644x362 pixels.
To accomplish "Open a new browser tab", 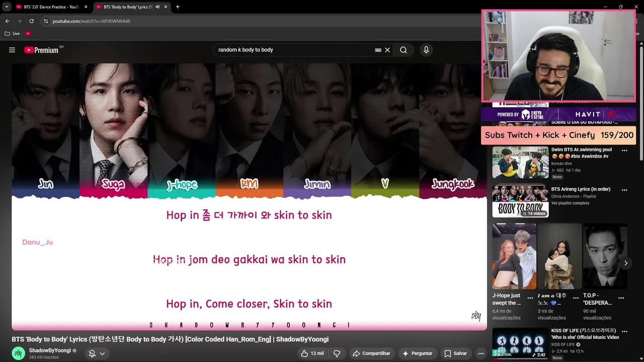I will click(178, 7).
